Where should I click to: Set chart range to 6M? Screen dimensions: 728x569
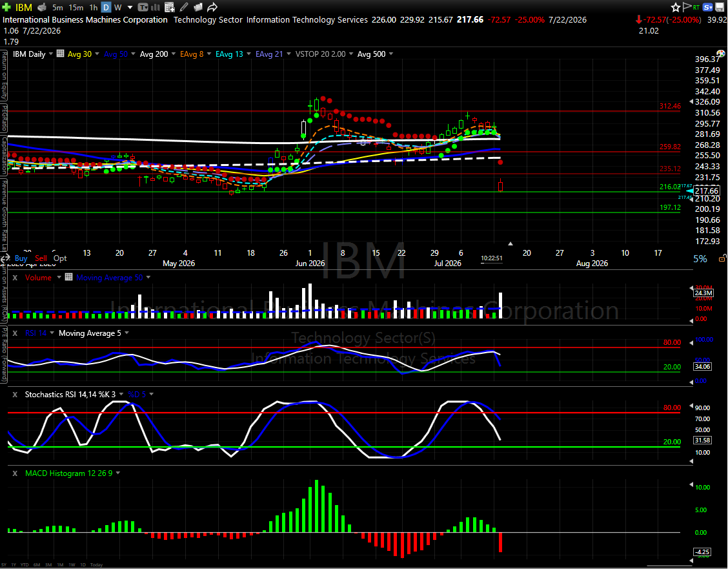37,565
